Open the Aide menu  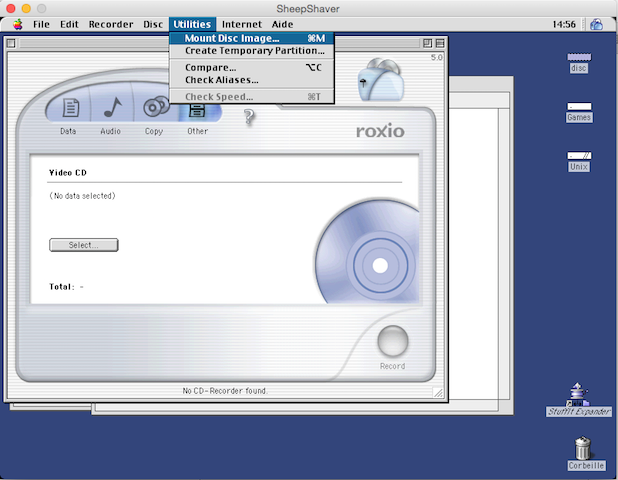(x=282, y=24)
